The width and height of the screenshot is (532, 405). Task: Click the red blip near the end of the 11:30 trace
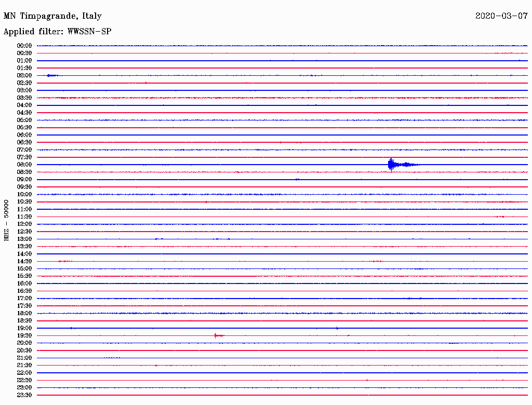499,217
